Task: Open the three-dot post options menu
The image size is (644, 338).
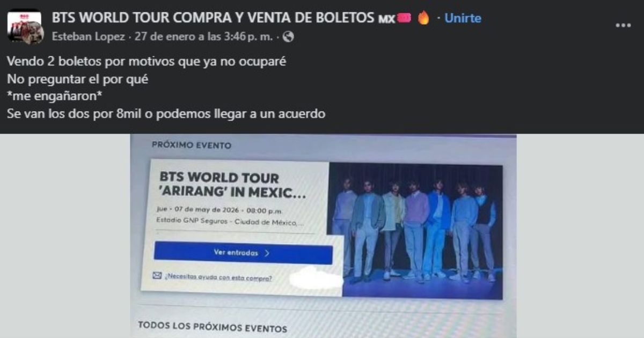Action: (x=623, y=25)
